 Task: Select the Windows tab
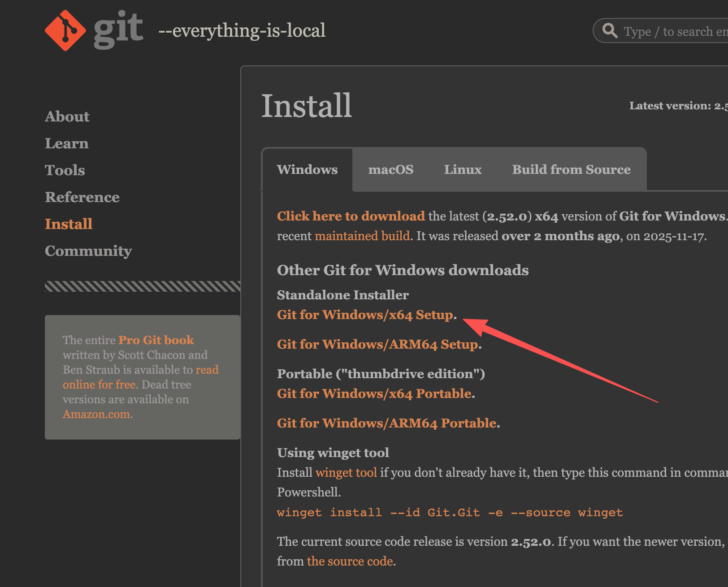point(308,169)
